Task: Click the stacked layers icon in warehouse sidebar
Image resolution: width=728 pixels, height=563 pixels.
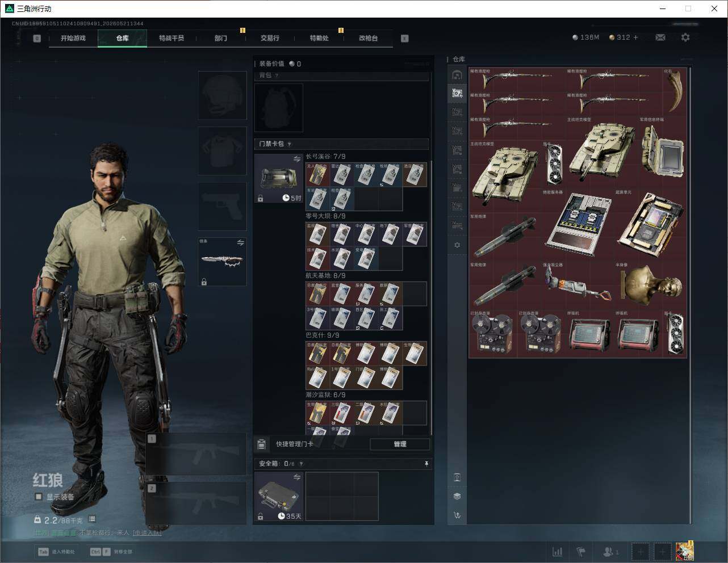Action: click(457, 496)
